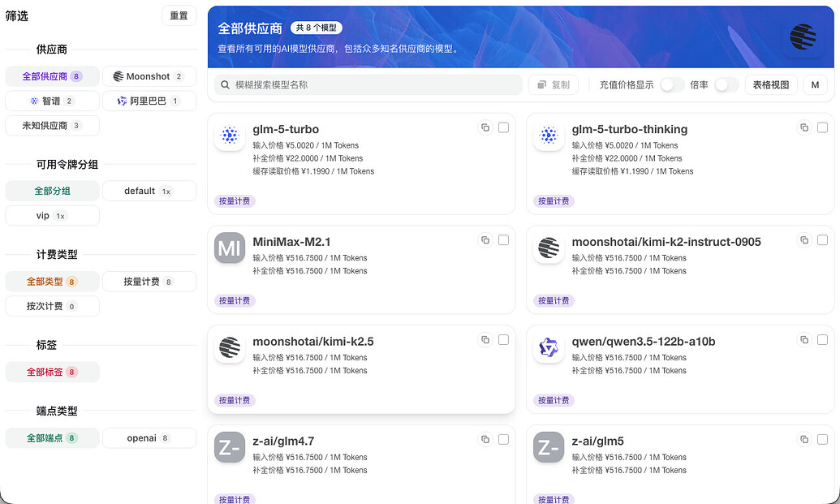Tick the kimi-k2-instruct-0905 checkbox

tap(823, 240)
